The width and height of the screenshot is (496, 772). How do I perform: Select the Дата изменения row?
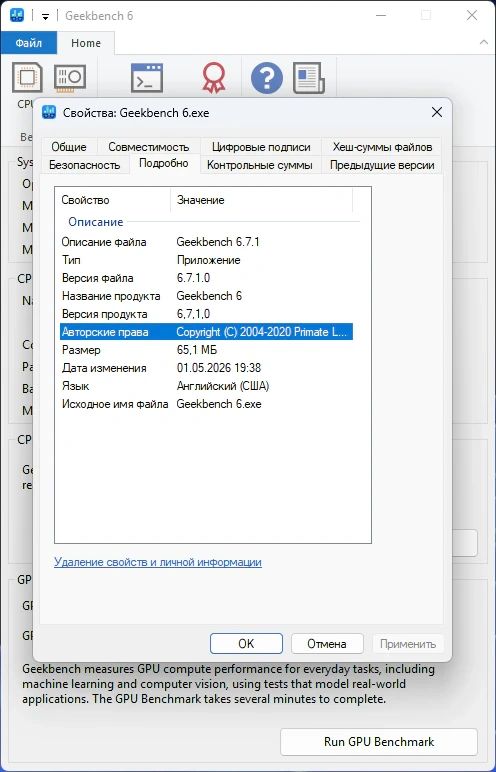(206, 368)
